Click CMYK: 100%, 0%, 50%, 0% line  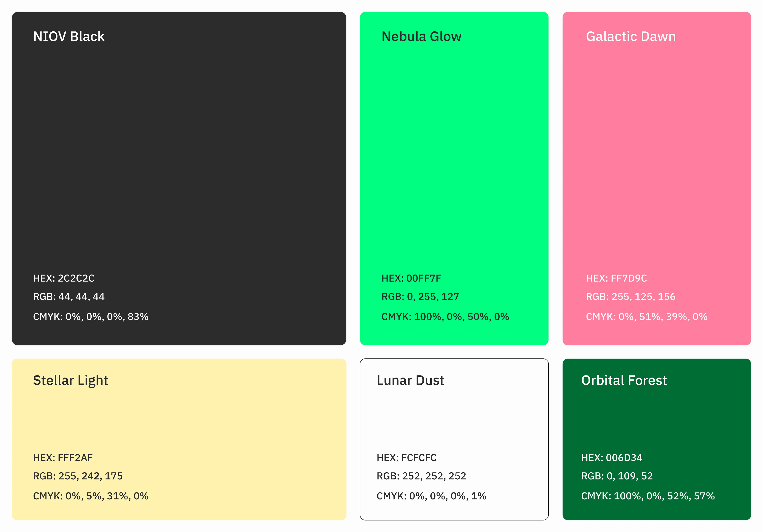(x=445, y=317)
